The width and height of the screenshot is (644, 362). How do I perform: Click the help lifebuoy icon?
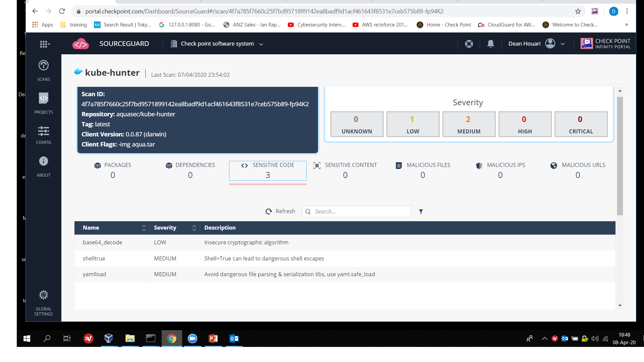[469, 44]
